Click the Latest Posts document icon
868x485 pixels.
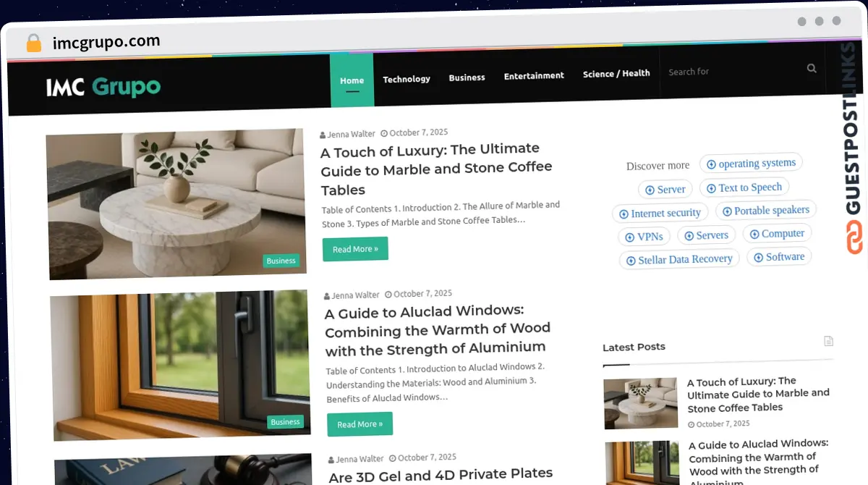coord(828,341)
